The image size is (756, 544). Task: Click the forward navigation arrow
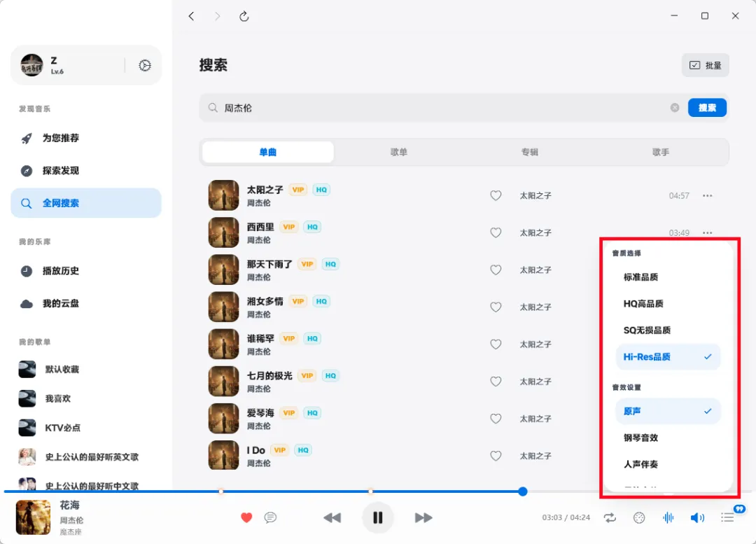coord(218,16)
